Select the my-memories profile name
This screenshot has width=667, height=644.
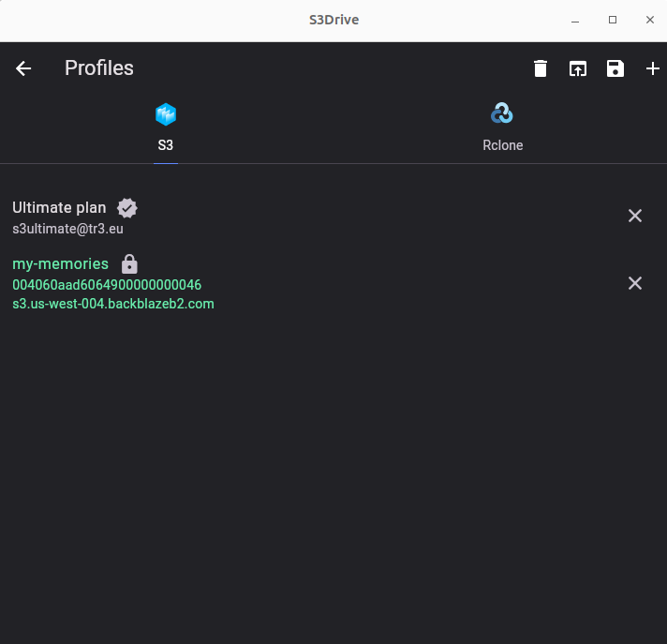[x=60, y=264]
